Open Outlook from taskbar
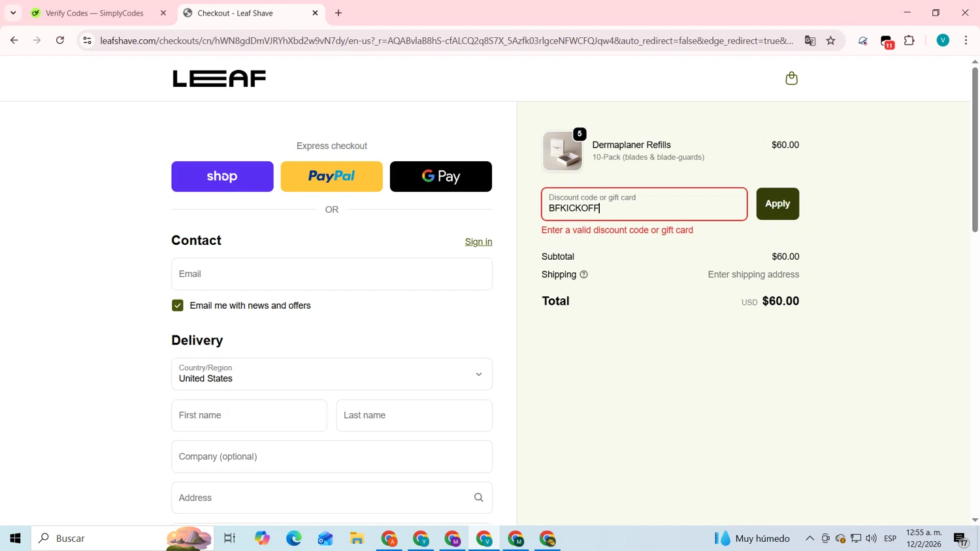The width and height of the screenshot is (980, 551). (x=325, y=539)
